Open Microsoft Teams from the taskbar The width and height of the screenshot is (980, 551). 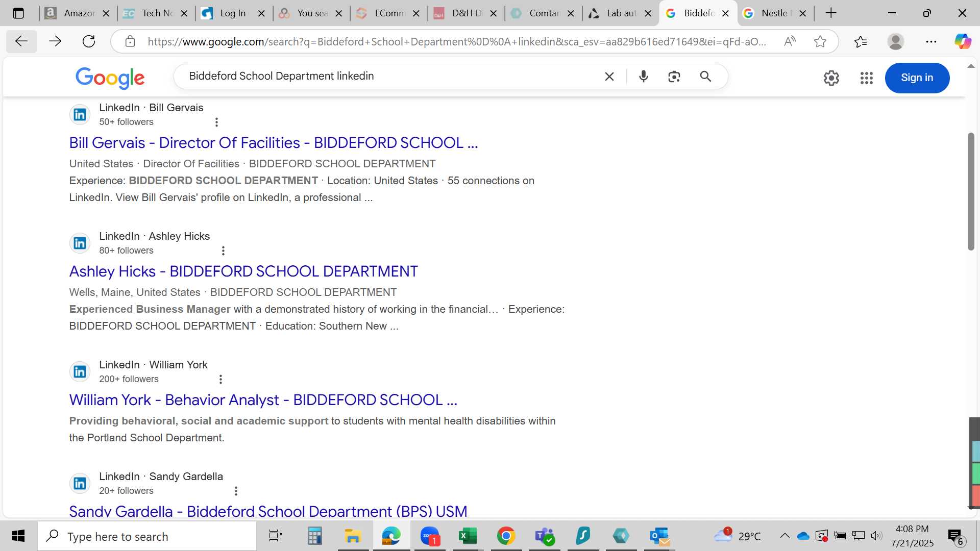544,536
